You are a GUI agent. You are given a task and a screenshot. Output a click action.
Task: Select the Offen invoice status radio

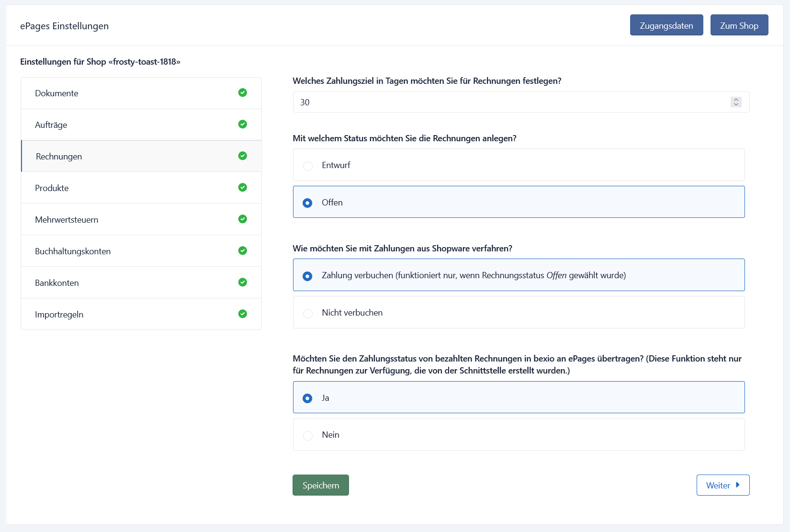(x=307, y=203)
